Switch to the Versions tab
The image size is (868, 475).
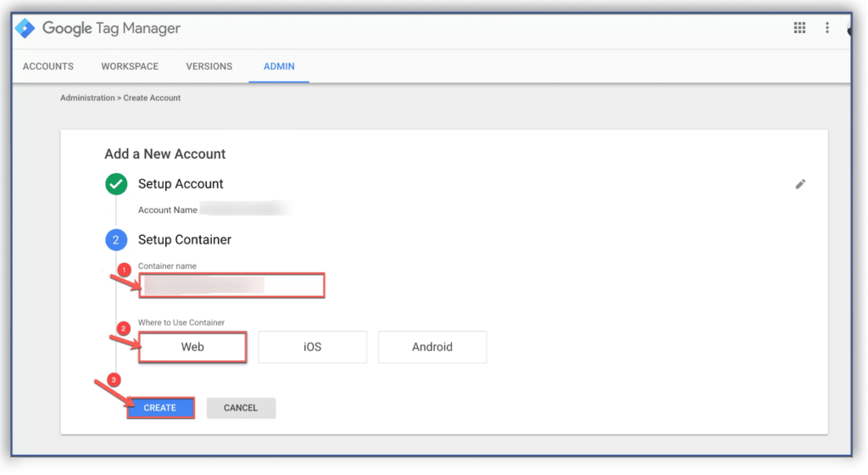[x=209, y=66]
